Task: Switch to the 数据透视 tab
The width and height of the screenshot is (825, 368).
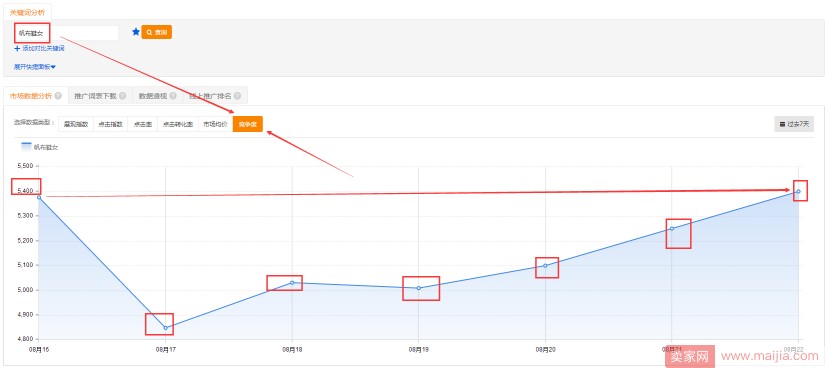Action: [153, 96]
